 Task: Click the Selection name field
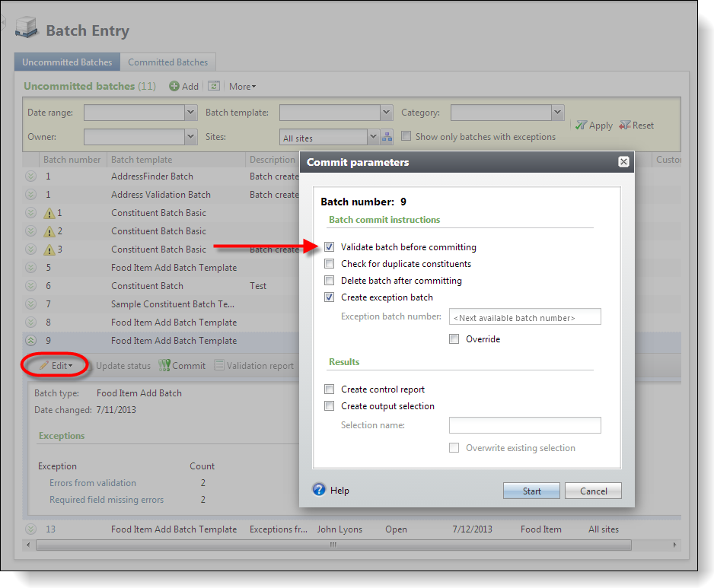coord(525,425)
